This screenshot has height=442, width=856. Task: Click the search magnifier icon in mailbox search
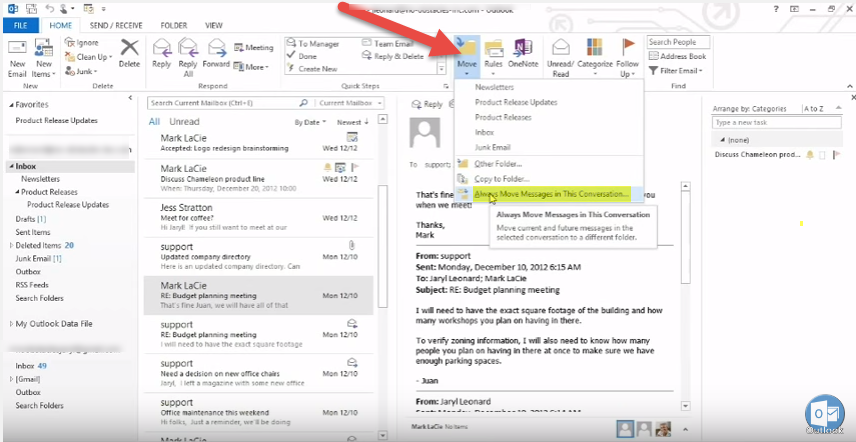click(x=304, y=103)
